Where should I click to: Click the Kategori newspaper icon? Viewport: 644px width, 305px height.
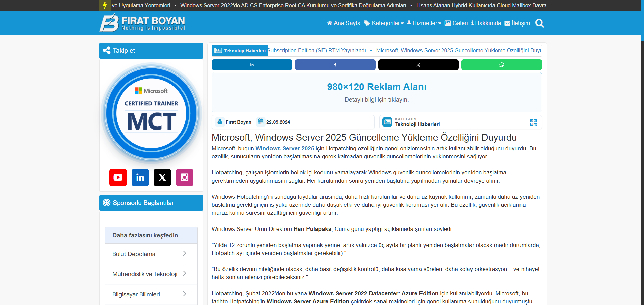pos(387,122)
